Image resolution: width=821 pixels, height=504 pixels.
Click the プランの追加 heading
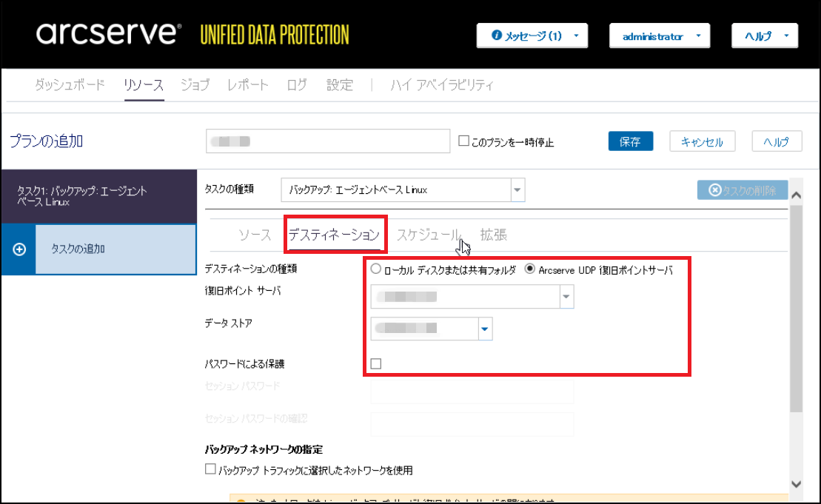(47, 141)
